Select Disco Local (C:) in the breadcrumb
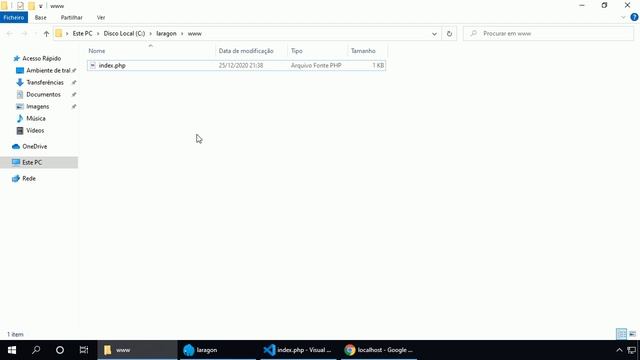The height and width of the screenshot is (360, 640). 124,34
